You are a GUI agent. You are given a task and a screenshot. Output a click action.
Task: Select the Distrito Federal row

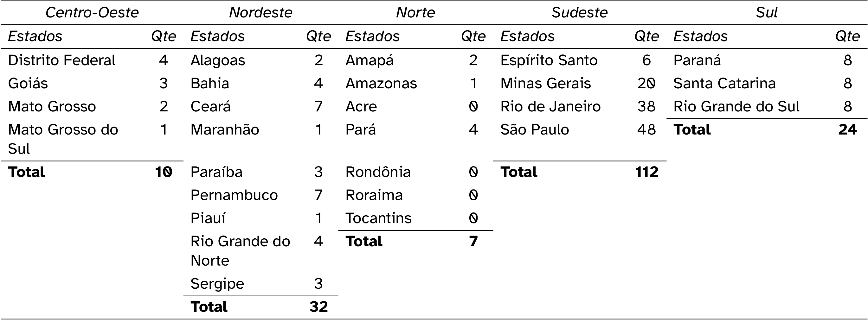click(x=92, y=60)
